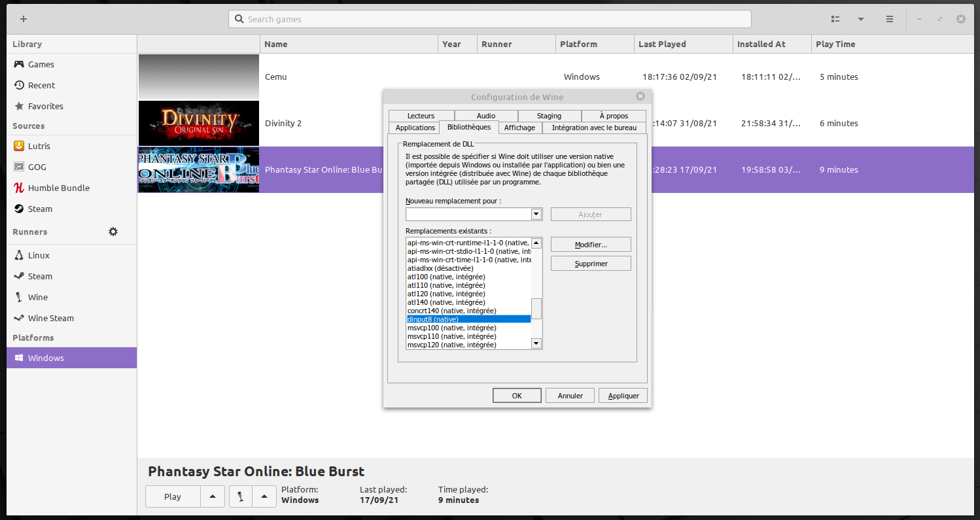980x520 pixels.
Task: Click the DLL list scrollbar thumb
Action: pyautogui.click(x=536, y=309)
